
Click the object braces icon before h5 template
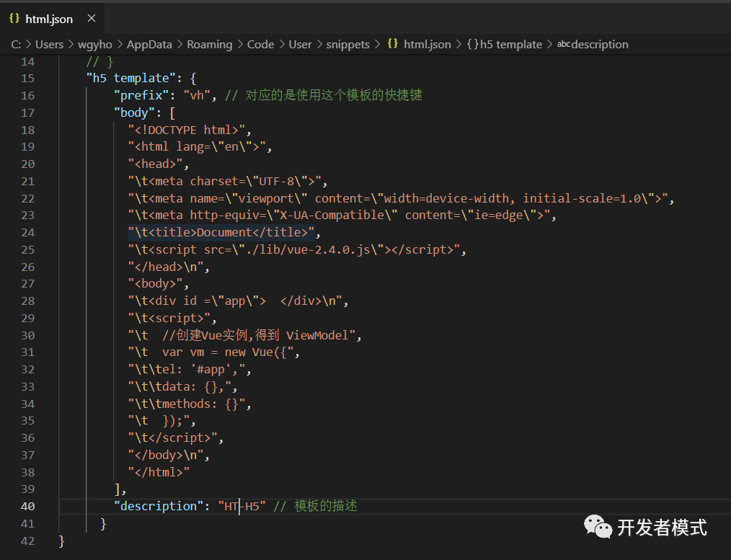(473, 44)
